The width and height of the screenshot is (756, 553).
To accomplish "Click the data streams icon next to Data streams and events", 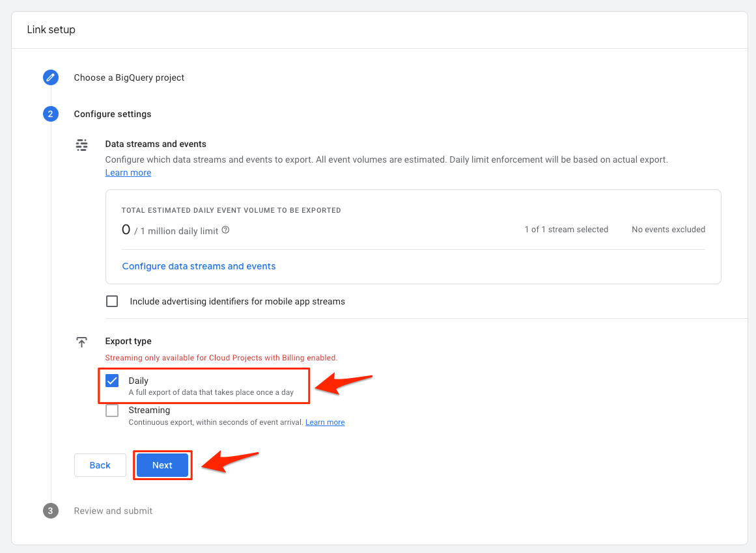I will (81, 144).
